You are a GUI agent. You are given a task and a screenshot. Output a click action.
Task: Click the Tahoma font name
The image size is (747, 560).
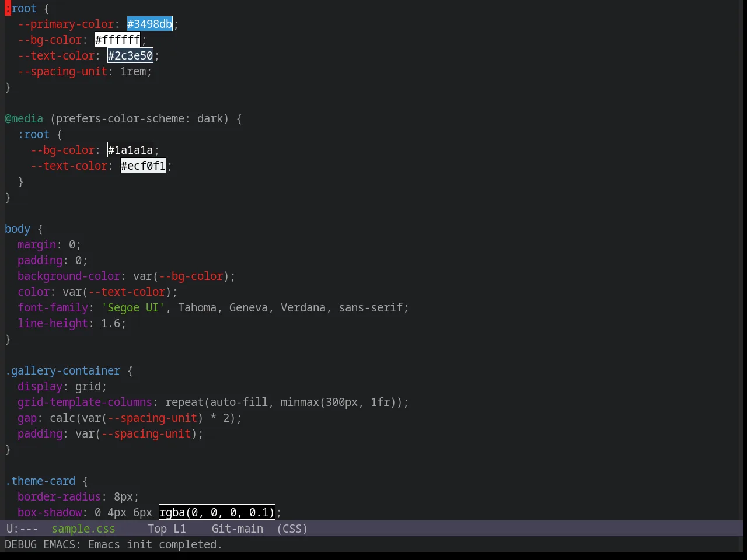coord(197,307)
